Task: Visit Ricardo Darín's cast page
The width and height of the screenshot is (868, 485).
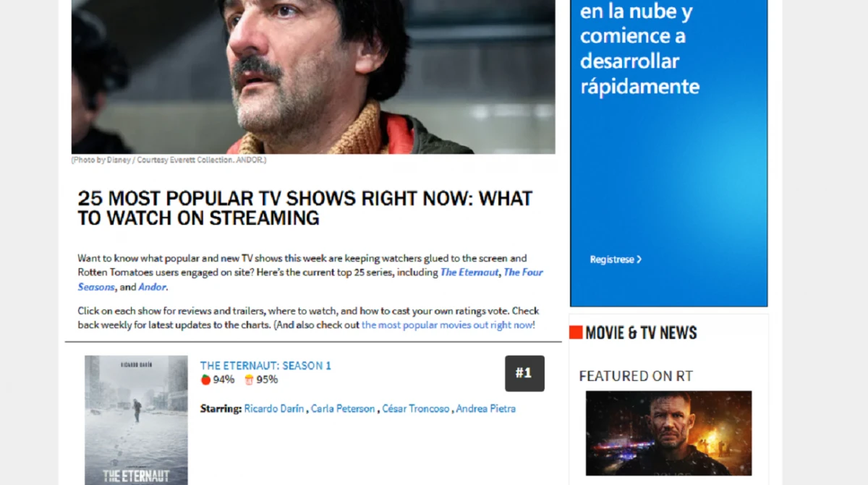Action: pyautogui.click(x=275, y=408)
